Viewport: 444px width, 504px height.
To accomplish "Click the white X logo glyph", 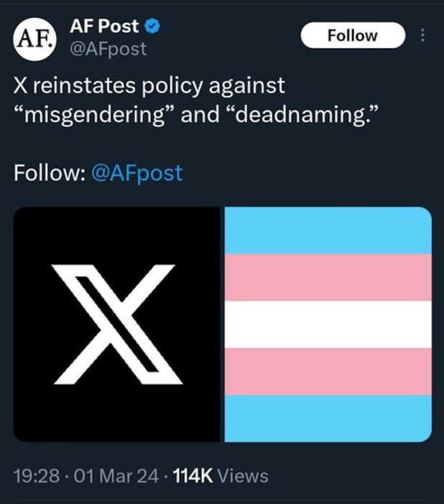I will pyautogui.click(x=118, y=325).
